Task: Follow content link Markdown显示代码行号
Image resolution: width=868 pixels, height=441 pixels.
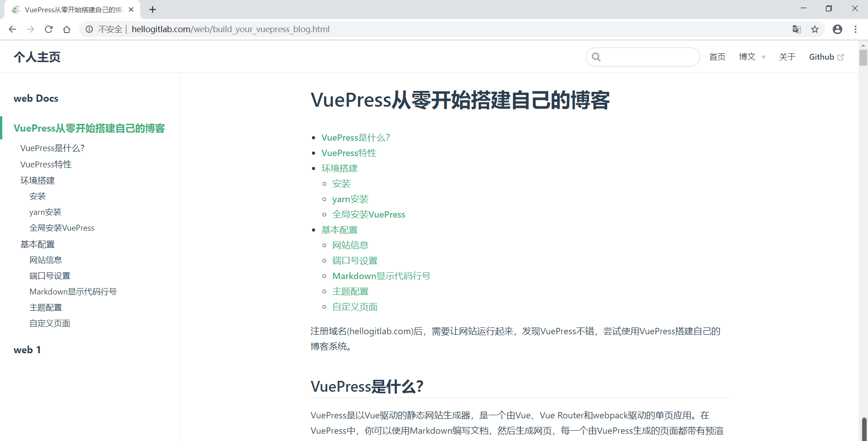Action: coord(382,276)
